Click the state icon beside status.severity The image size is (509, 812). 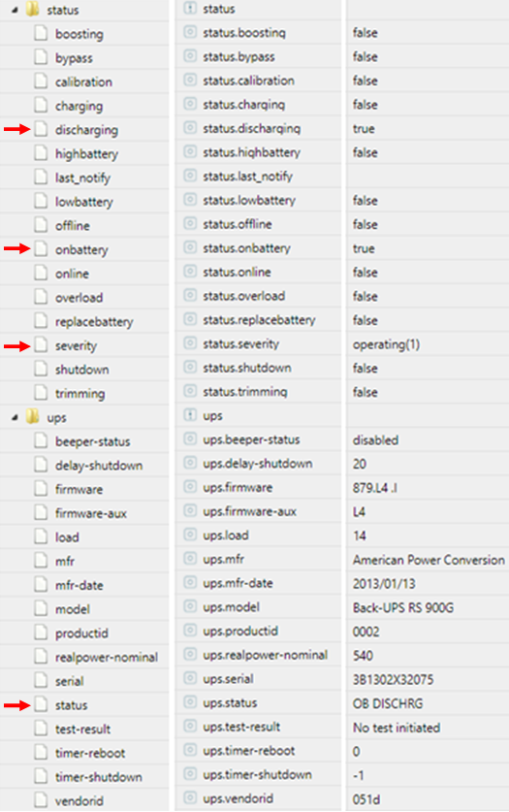pos(190,343)
